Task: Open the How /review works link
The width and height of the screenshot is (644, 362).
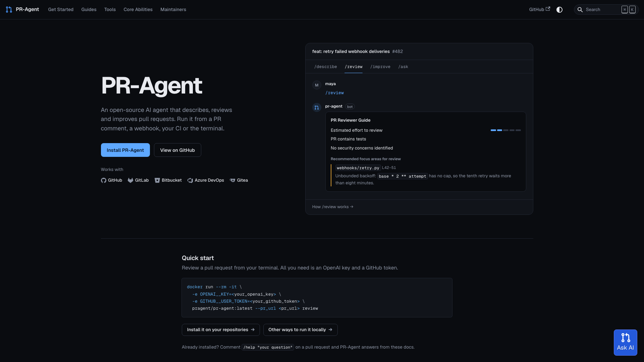Action: click(x=333, y=207)
